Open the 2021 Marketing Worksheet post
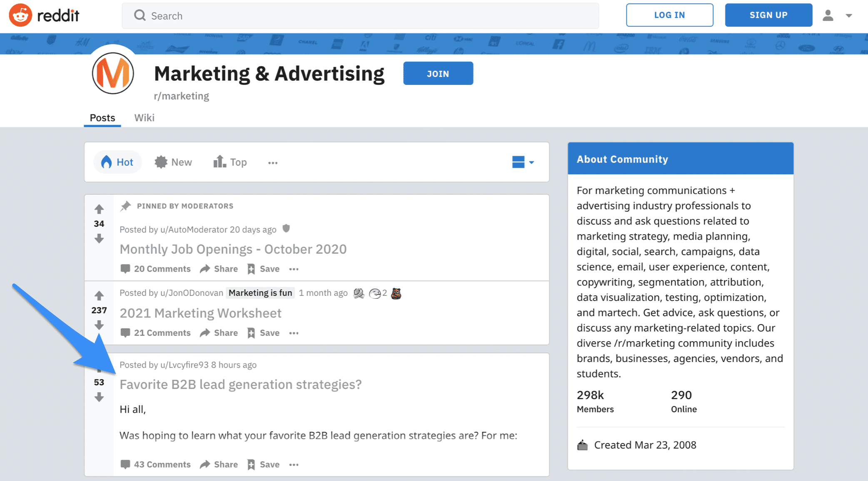The image size is (868, 481). (201, 313)
